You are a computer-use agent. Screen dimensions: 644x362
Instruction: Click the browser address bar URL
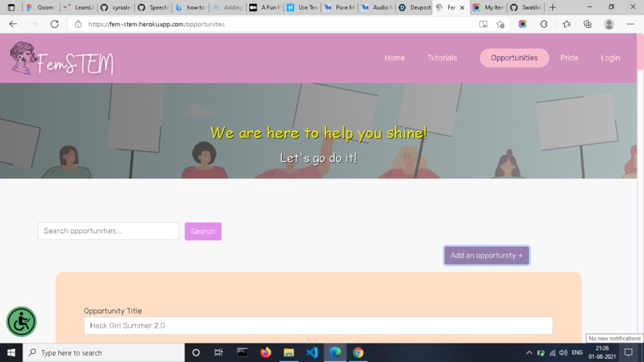coord(156,24)
